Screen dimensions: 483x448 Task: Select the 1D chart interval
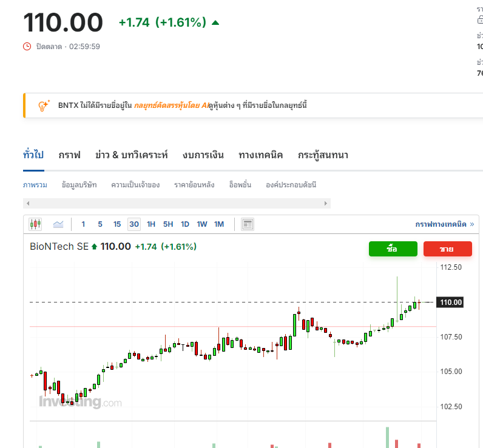pos(185,224)
